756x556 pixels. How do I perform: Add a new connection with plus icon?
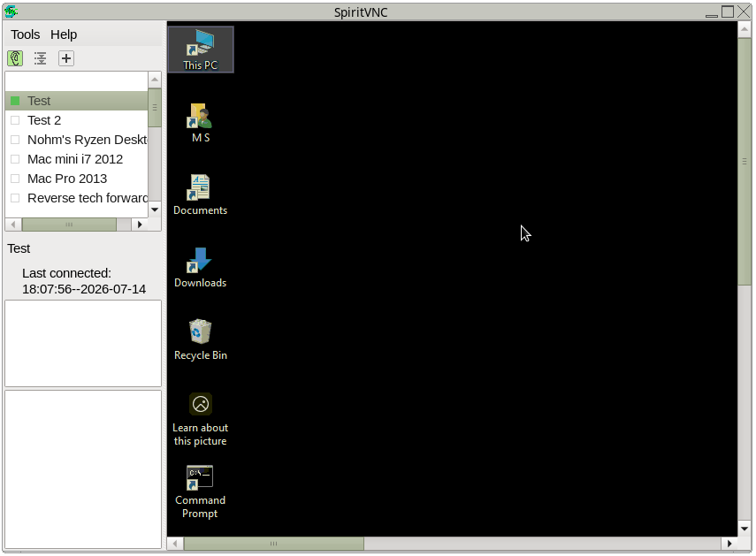(66, 58)
